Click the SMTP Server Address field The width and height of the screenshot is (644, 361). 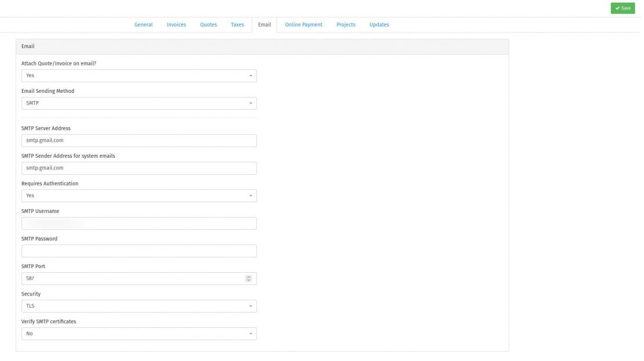click(139, 140)
